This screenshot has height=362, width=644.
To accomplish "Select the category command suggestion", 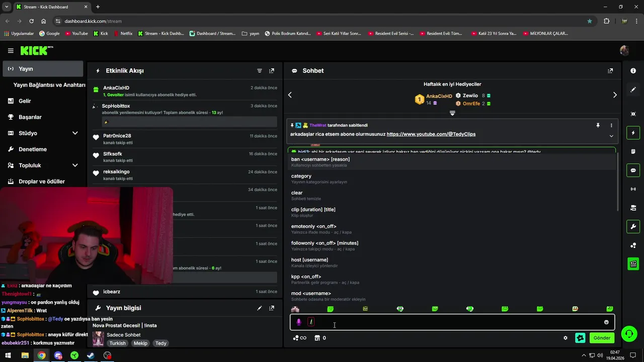I will click(x=452, y=179).
